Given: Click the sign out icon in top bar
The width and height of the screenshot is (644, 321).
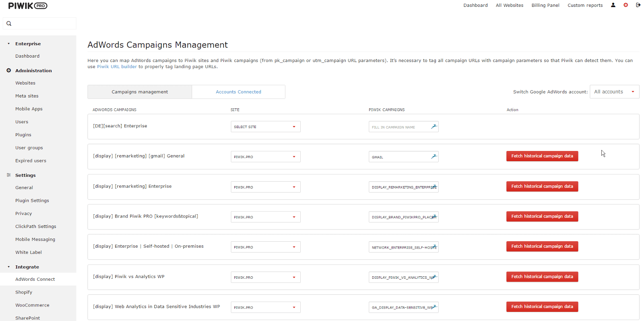Looking at the screenshot, I should (638, 5).
